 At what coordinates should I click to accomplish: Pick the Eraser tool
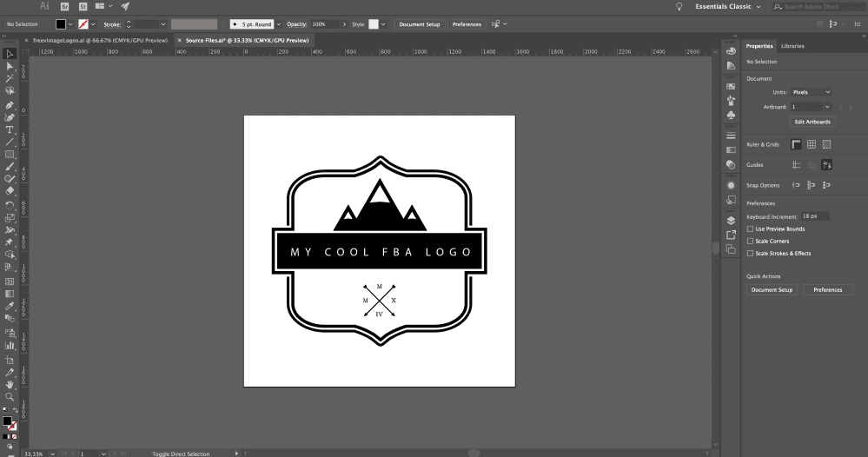tap(10, 191)
